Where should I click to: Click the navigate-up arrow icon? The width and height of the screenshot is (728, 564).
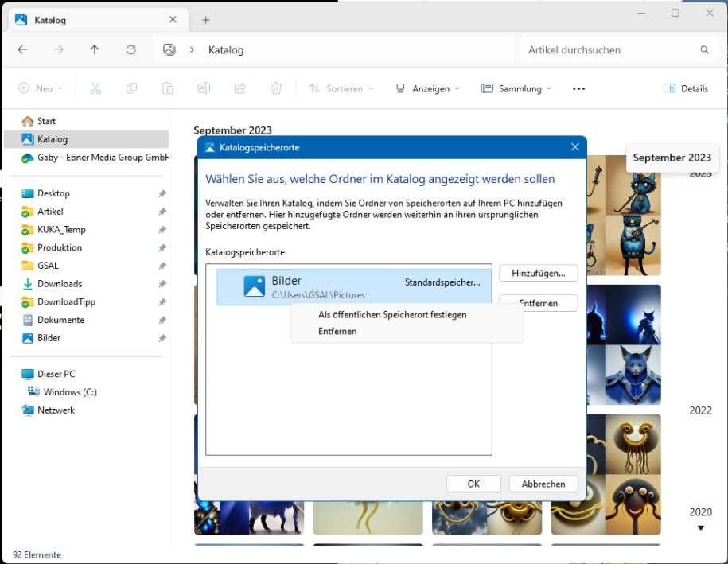pyautogui.click(x=94, y=49)
